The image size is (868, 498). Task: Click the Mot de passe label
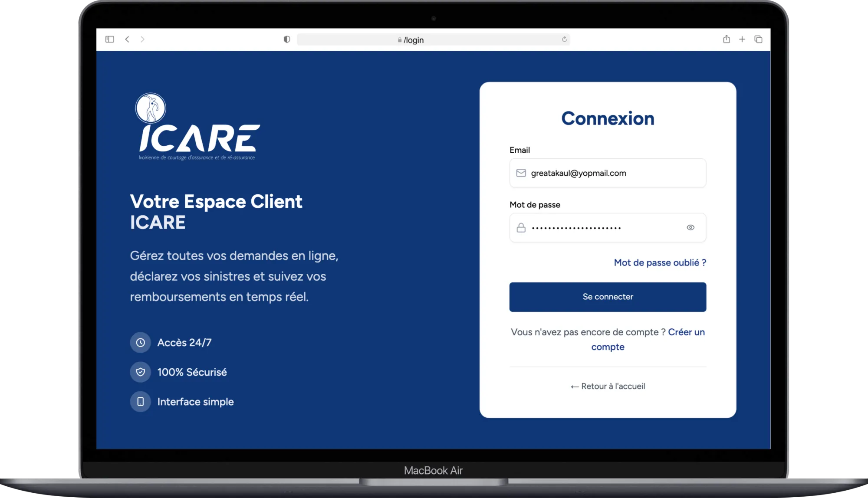[x=535, y=205]
